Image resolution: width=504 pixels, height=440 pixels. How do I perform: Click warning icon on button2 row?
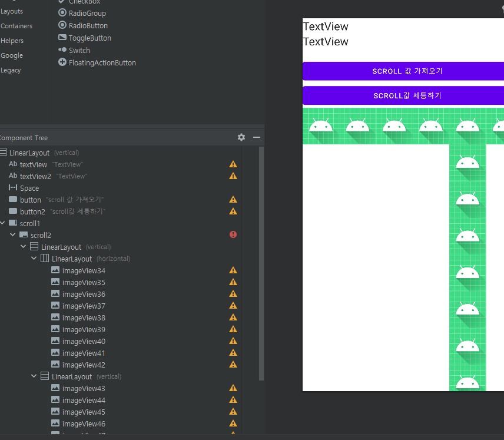pyautogui.click(x=233, y=211)
